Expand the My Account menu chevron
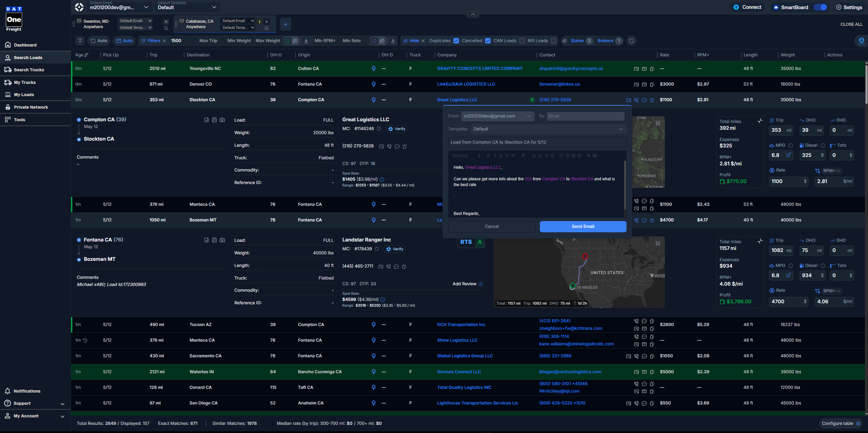Image resolution: width=868 pixels, height=433 pixels. click(63, 416)
